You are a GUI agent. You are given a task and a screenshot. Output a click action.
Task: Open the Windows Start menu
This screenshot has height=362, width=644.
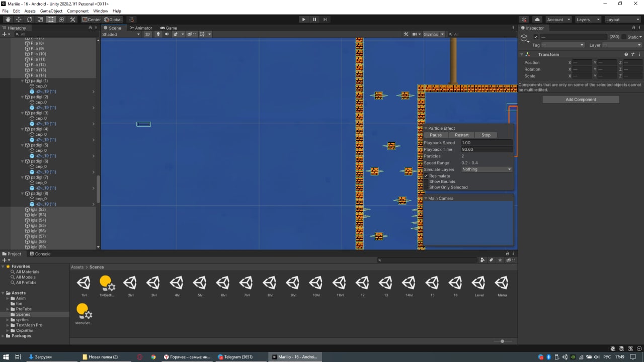click(6, 357)
